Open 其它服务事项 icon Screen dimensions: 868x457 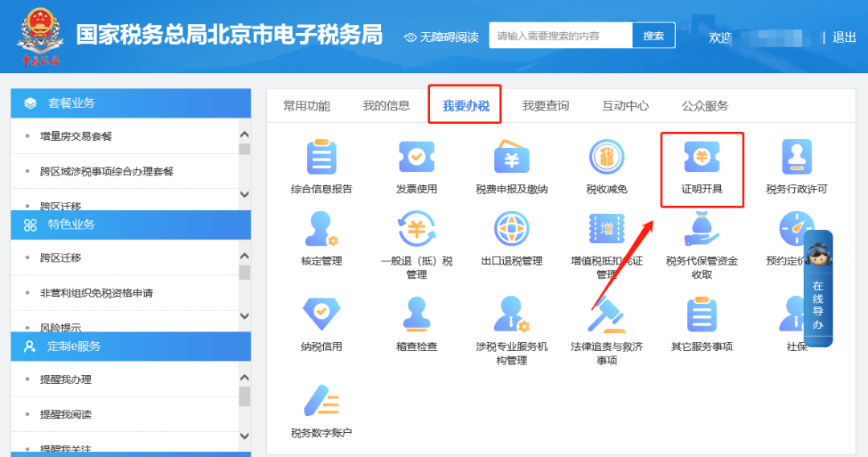click(702, 315)
